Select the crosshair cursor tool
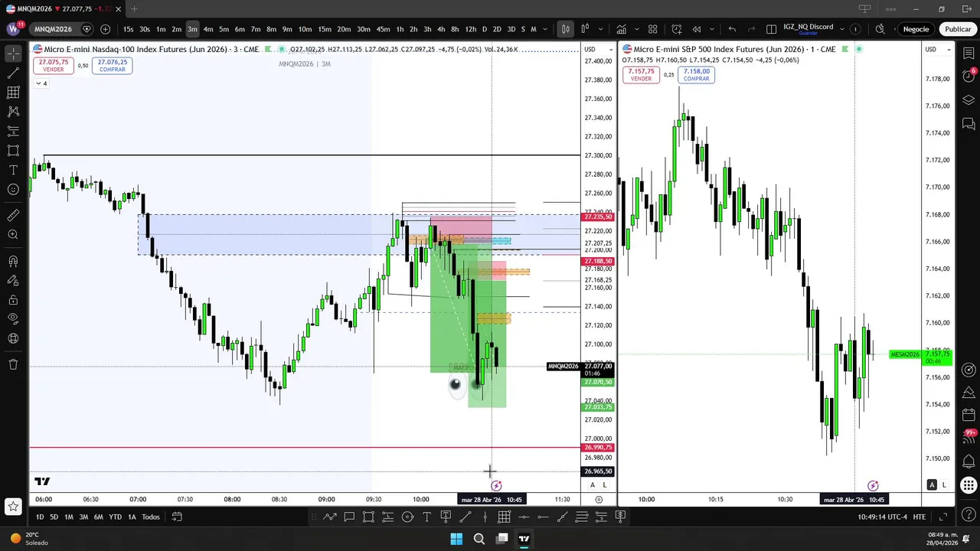This screenshot has width=980, height=551. pyautogui.click(x=13, y=54)
